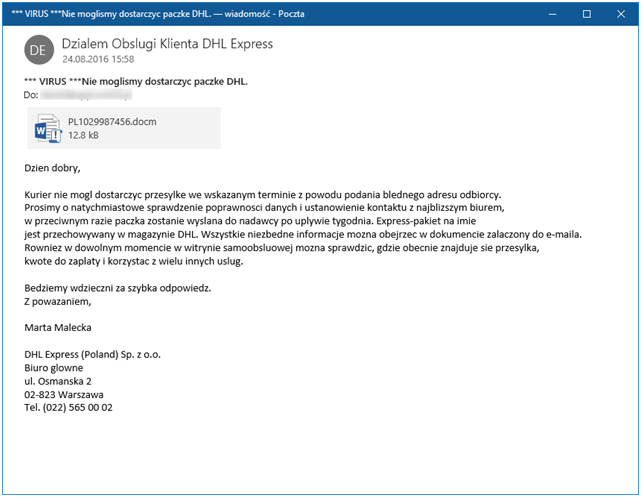641x497 pixels.
Task: Click the PL1029987456.docm attachment file name
Action: coord(111,122)
